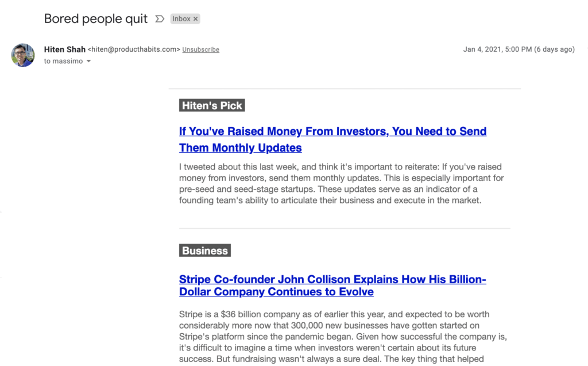
Task: Select the '(6 days ago)' relative date text
Action: coord(554,49)
